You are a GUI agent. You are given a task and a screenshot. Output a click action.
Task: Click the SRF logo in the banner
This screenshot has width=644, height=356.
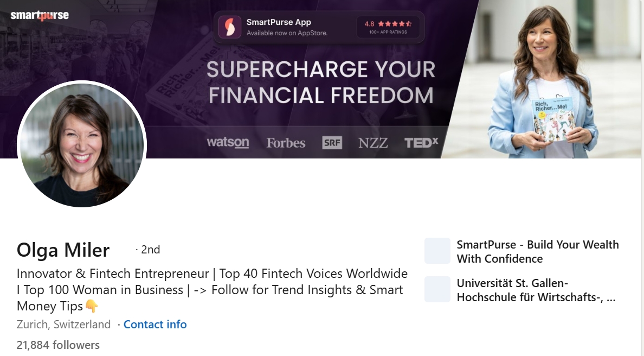[x=332, y=143]
